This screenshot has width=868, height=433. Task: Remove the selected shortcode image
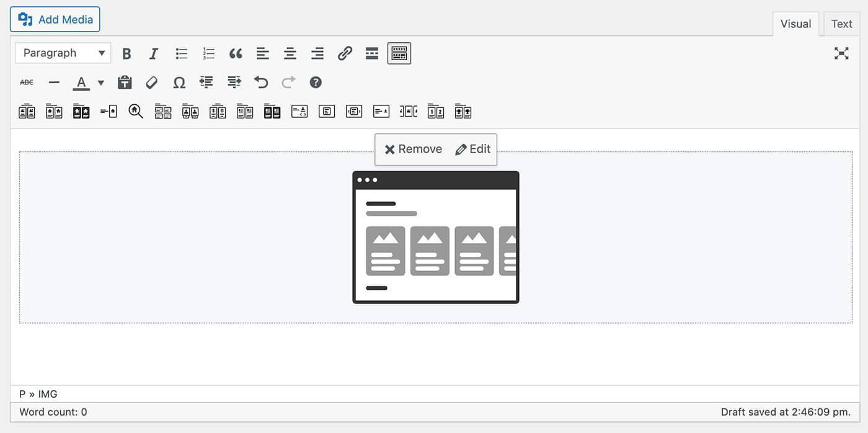coord(413,150)
